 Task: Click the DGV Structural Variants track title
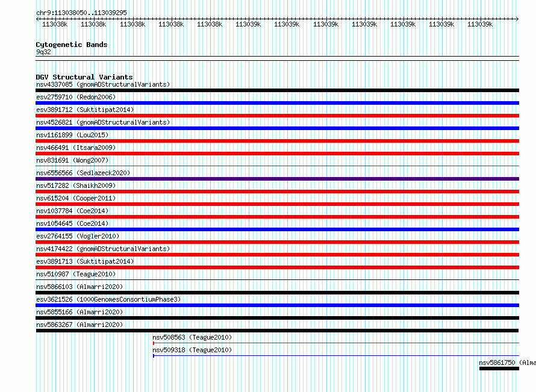click(84, 77)
